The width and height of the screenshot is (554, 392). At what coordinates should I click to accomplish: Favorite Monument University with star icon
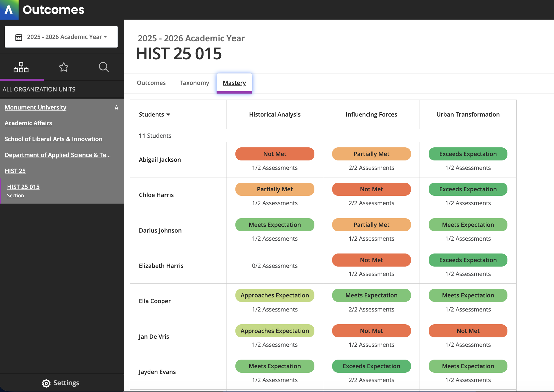[x=116, y=107]
